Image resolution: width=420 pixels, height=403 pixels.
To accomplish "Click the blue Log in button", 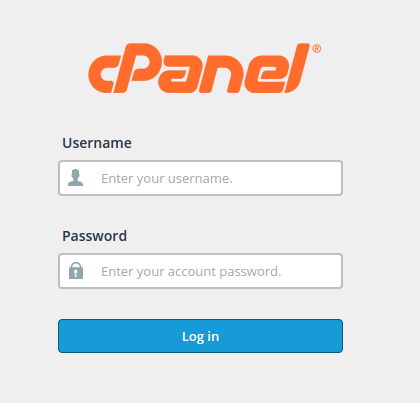I will [x=200, y=336].
